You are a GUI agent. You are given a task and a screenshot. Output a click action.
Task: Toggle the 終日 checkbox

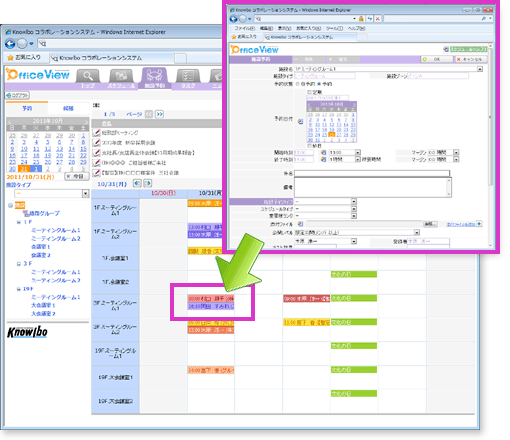tap(309, 146)
